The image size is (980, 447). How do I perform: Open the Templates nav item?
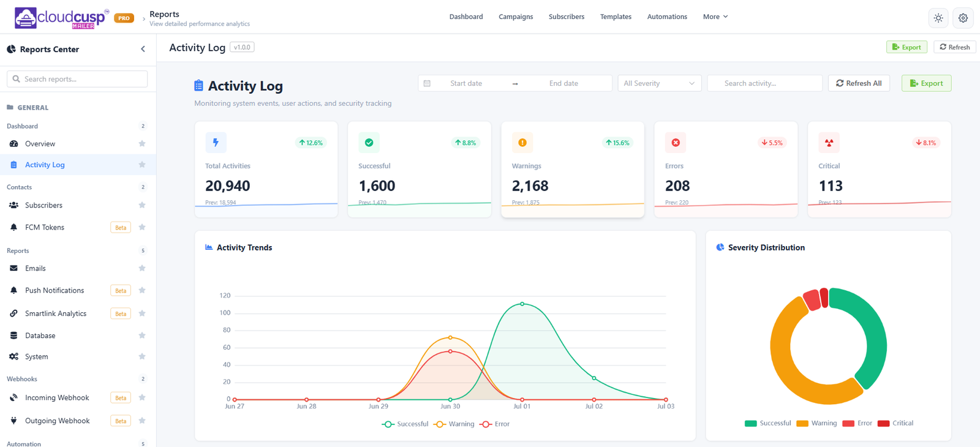click(x=616, y=17)
